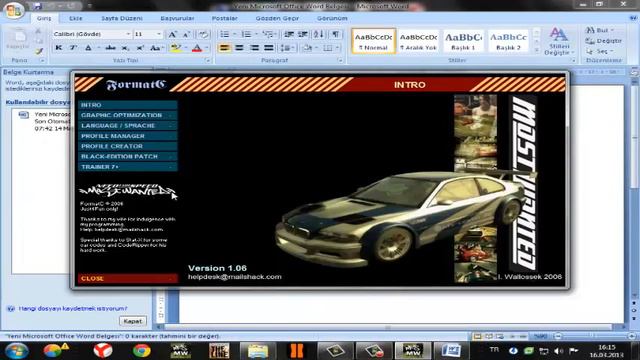
Task: Click the format painter brush icon
Action: [39, 51]
